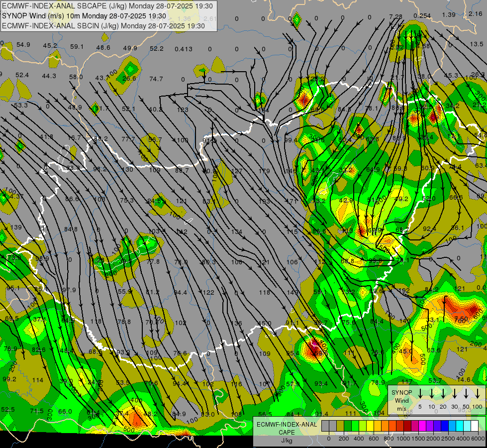The image size is (487, 448).
Task: Click the '123' value on the map
Action: click(183, 110)
